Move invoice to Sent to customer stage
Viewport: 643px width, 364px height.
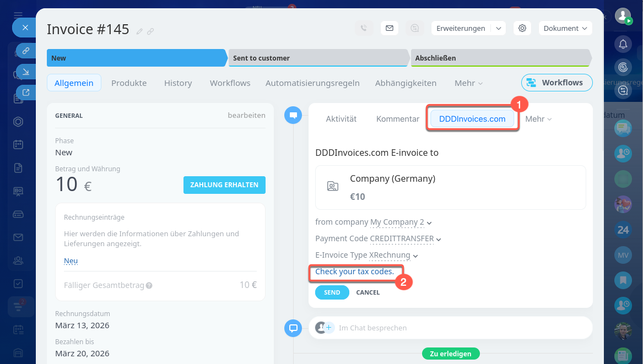pyautogui.click(x=318, y=58)
